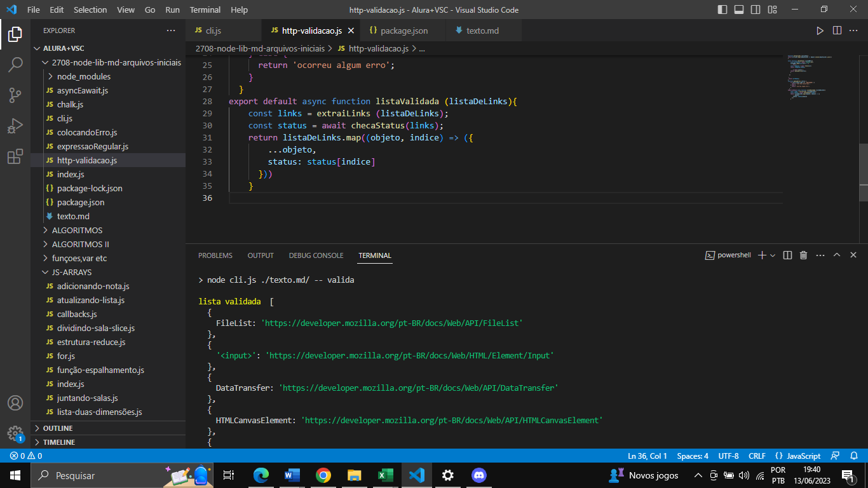Expand the TIMELINE section
The image size is (868, 488).
108,442
